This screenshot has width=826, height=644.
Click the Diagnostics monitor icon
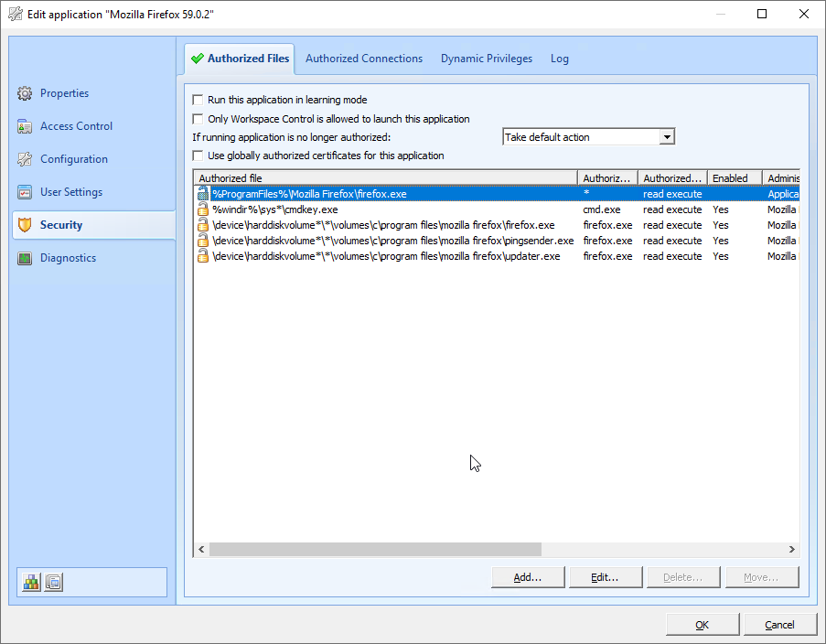click(x=25, y=258)
